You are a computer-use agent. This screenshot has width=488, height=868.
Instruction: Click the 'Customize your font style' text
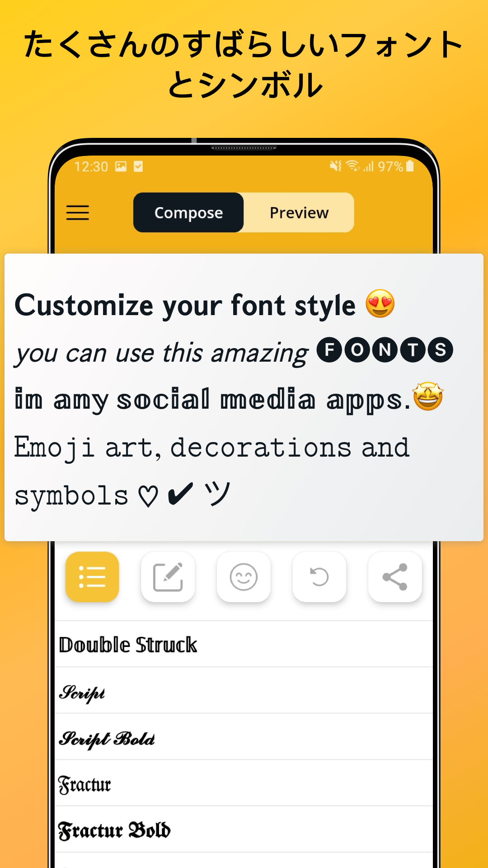(185, 306)
